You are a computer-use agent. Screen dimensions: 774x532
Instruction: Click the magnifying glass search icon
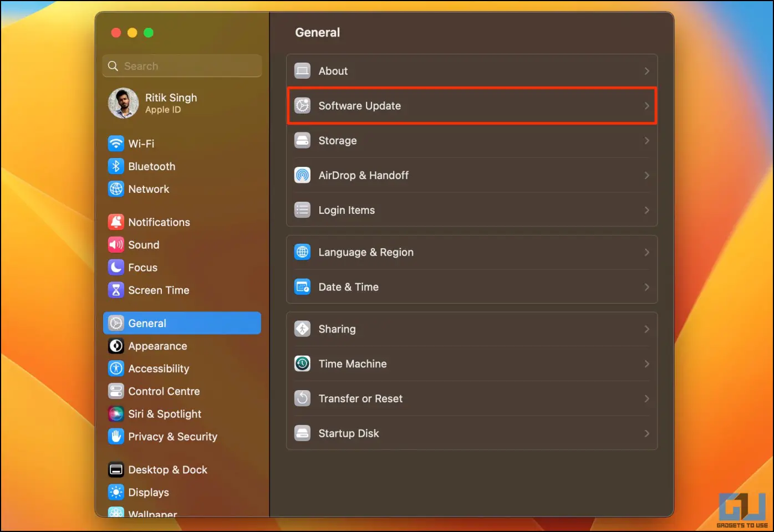113,66
